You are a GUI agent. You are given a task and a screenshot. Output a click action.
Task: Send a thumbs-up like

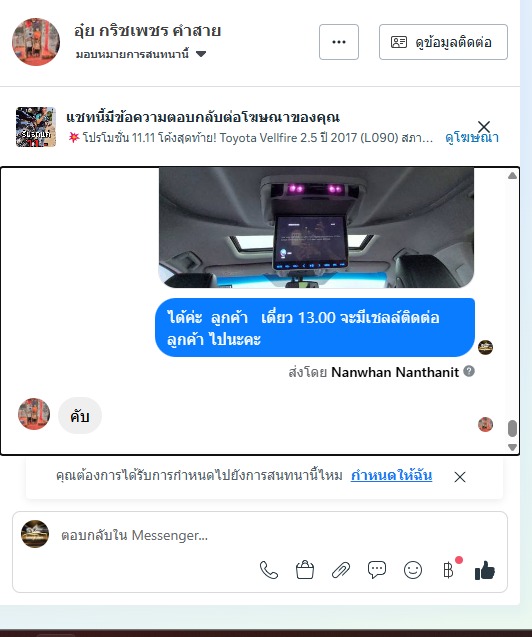click(x=485, y=570)
